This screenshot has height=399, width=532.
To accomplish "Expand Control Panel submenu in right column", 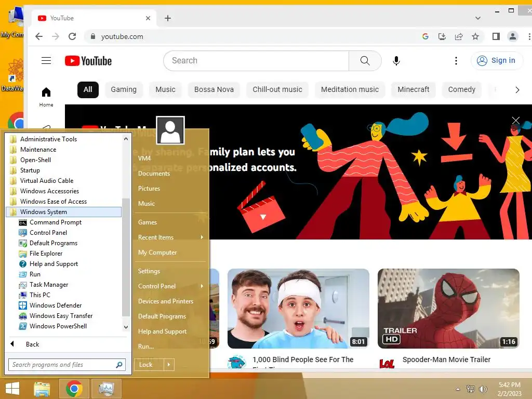I will [x=202, y=286].
